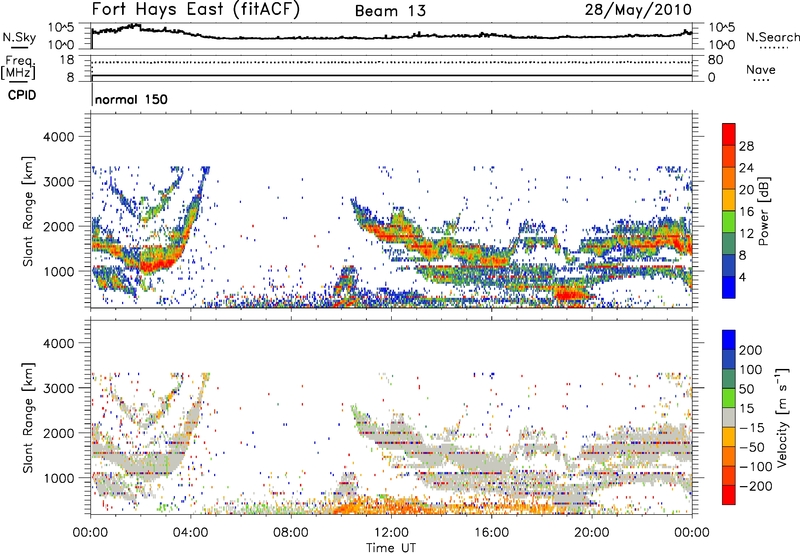
Task: Click the '3000' tick in the velocity panel
Action: click(x=58, y=388)
